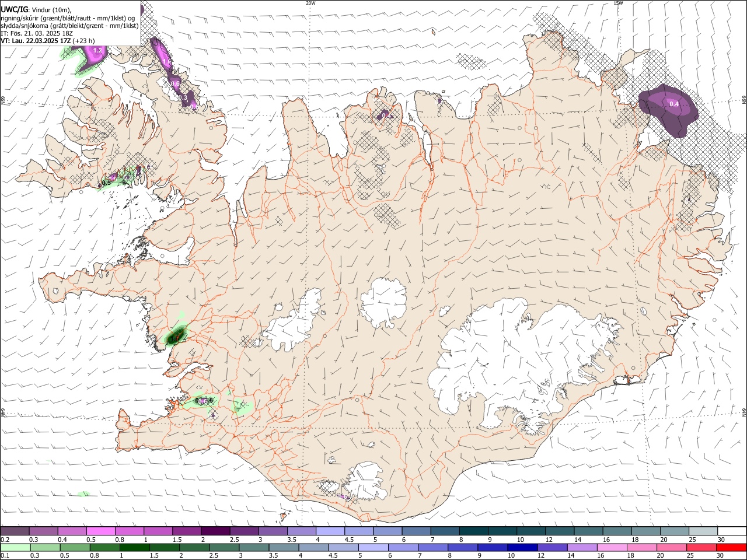This screenshot has width=747, height=560.
Task: Click the '0.1' label under the rain legend
Action: pos(5,556)
